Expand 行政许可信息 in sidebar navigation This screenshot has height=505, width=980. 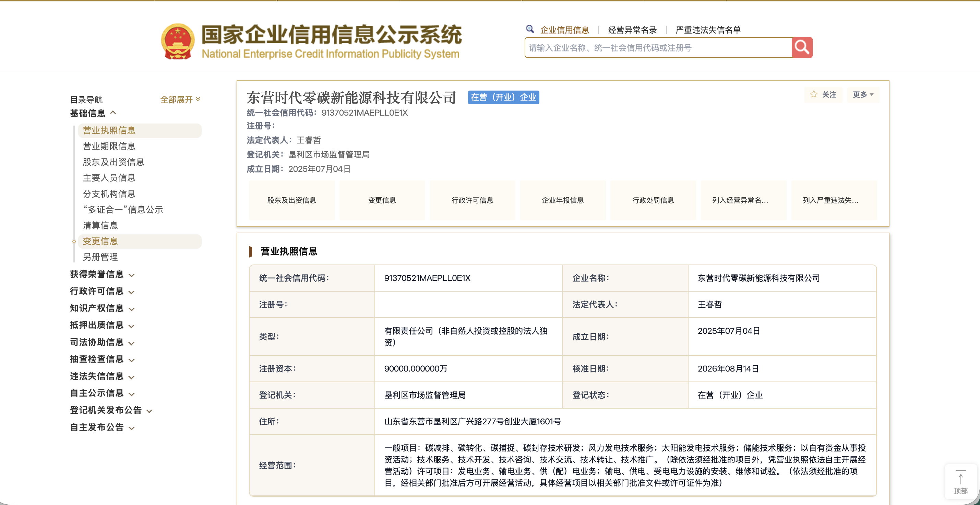(102, 291)
